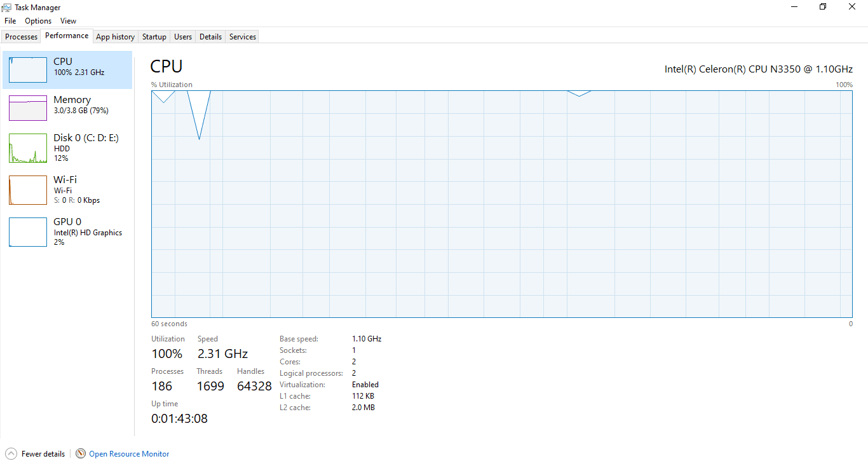Click the Task Manager title bar icon

click(6, 7)
